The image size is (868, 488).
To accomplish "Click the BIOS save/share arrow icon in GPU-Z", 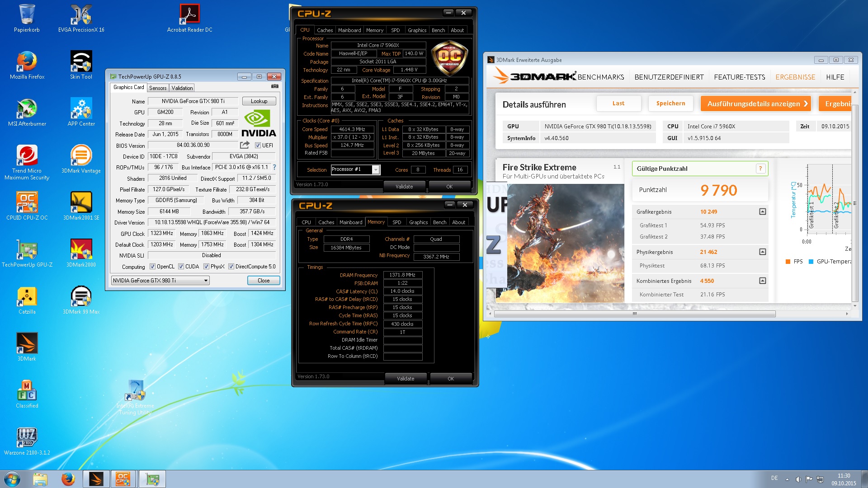I will pos(245,145).
